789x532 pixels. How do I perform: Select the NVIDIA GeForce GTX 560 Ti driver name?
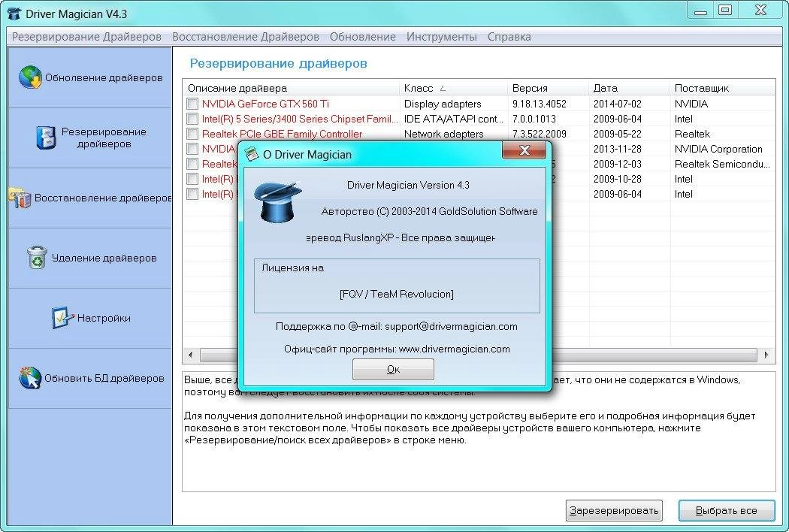(x=265, y=104)
